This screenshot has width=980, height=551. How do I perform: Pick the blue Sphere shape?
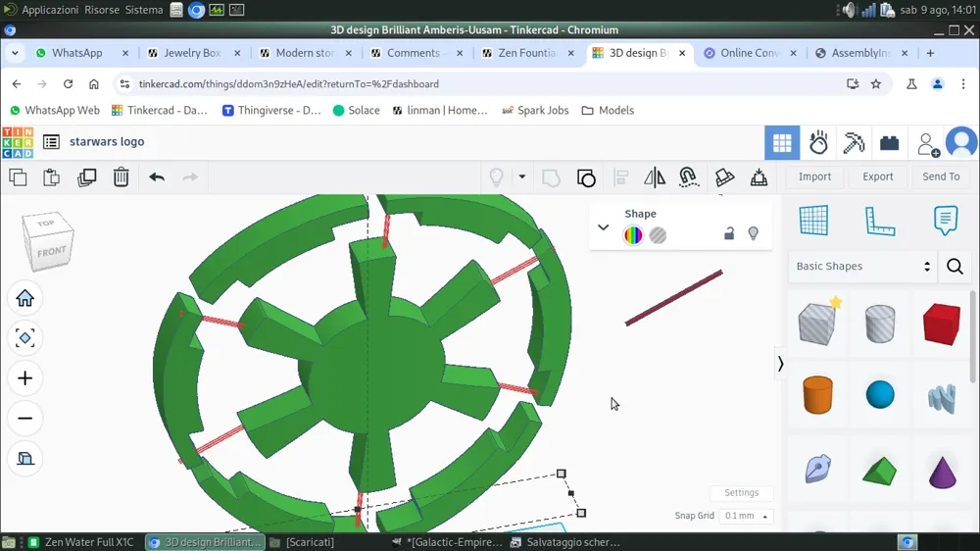[880, 395]
